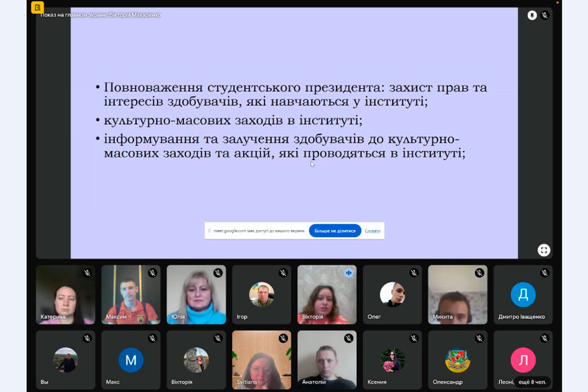Click Ігор's round profile avatar
Screen dimensions: 588x392
point(261,295)
